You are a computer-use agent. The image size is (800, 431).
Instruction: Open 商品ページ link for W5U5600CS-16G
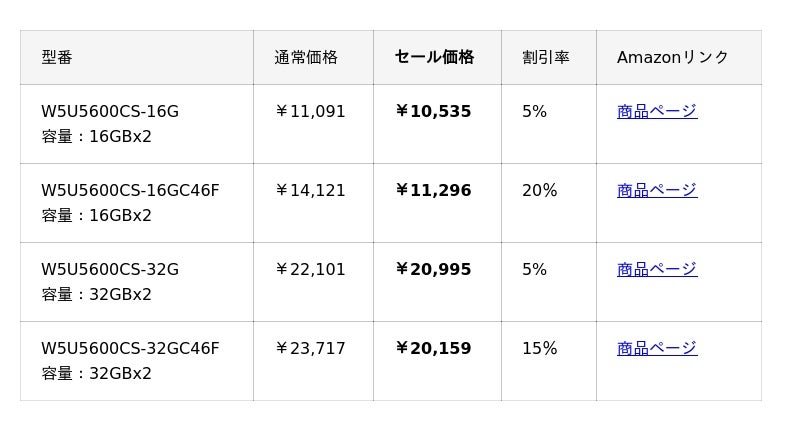tap(656, 111)
